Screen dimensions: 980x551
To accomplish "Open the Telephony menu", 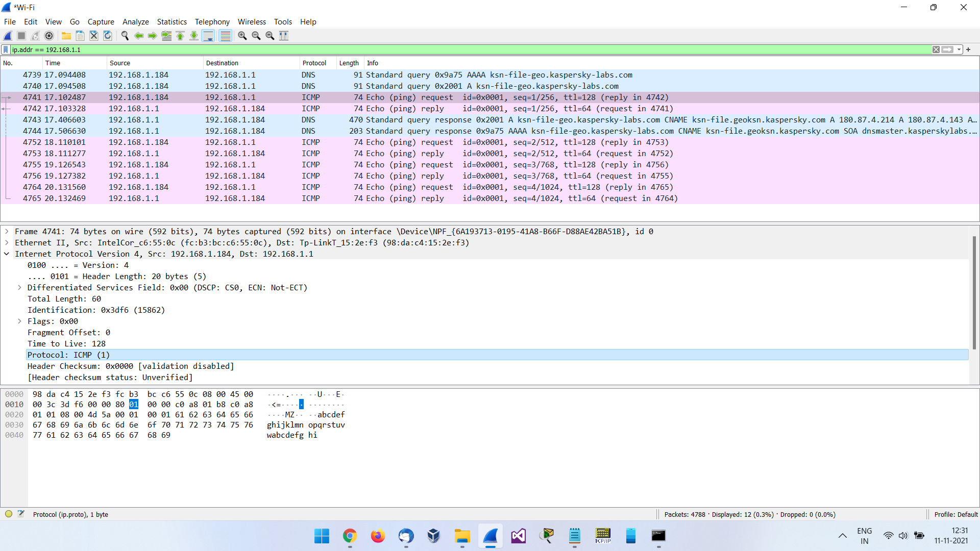I will (212, 22).
